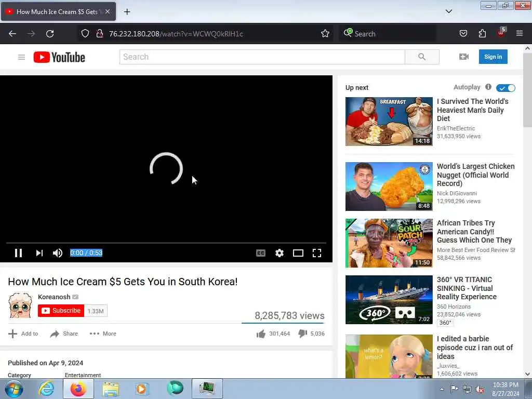The height and width of the screenshot is (399, 532).
Task: Open Heaviest Man's Daily Diet thumbnail
Action: click(389, 122)
